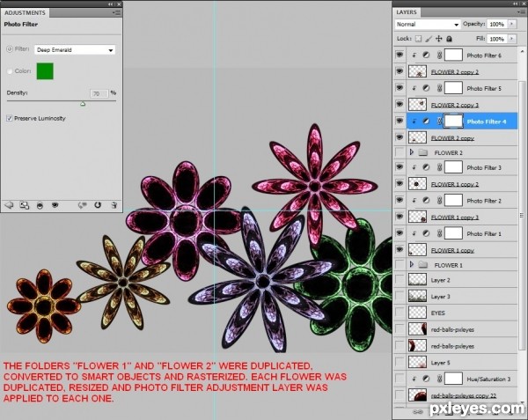The image size is (528, 420).
Task: Toggle adjustment layer visibility eye in Adjustments panel
Action: click(x=55, y=205)
